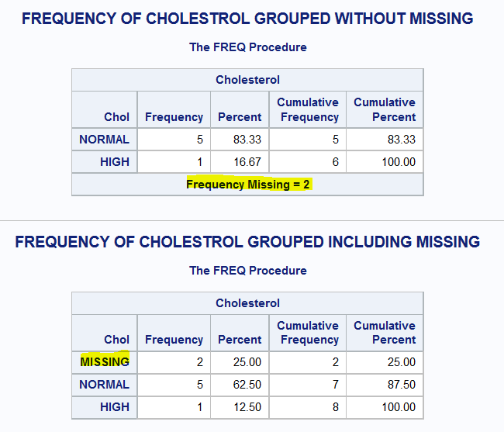Click the 16.67 percent cell
The height and width of the screenshot is (432, 504).
[247, 162]
